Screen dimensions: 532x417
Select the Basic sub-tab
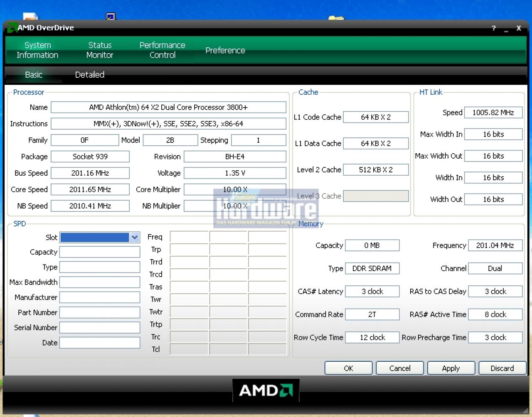[x=34, y=75]
